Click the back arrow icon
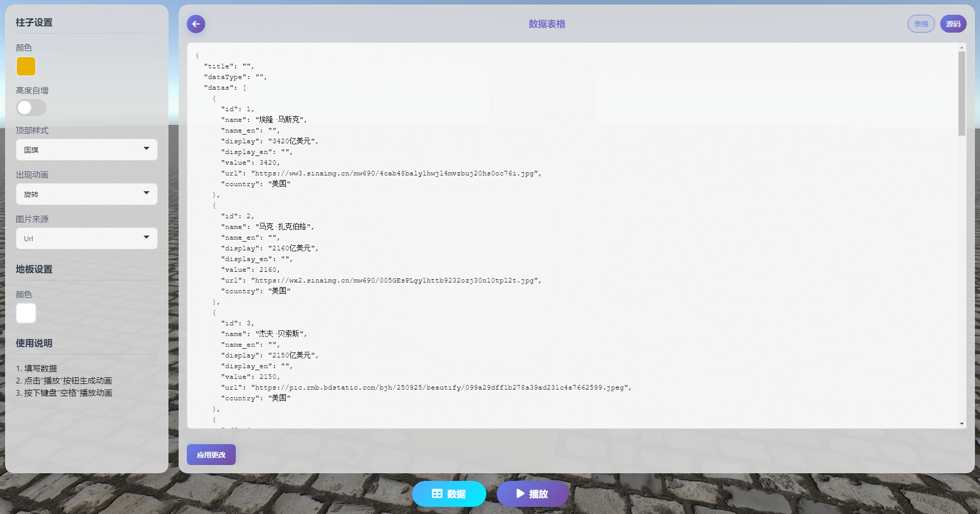 coord(196,24)
